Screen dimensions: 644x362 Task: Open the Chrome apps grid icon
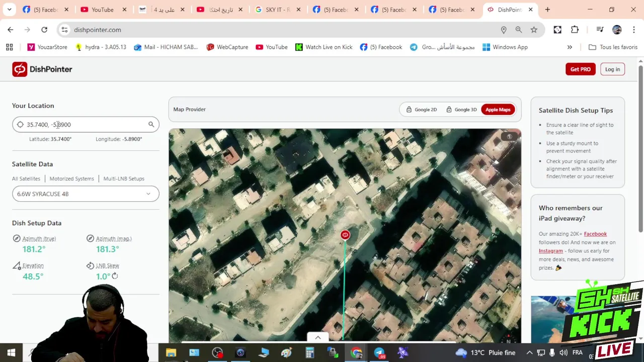coord(9,47)
